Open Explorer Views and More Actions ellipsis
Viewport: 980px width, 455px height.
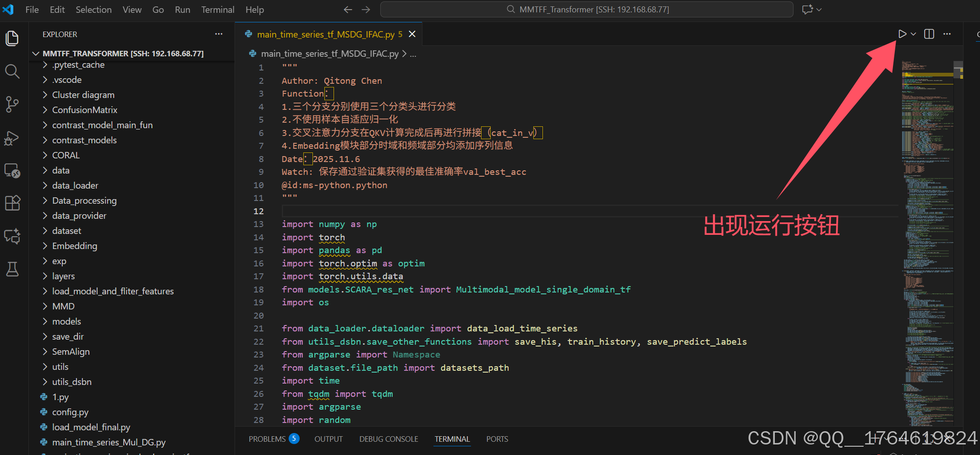click(219, 34)
